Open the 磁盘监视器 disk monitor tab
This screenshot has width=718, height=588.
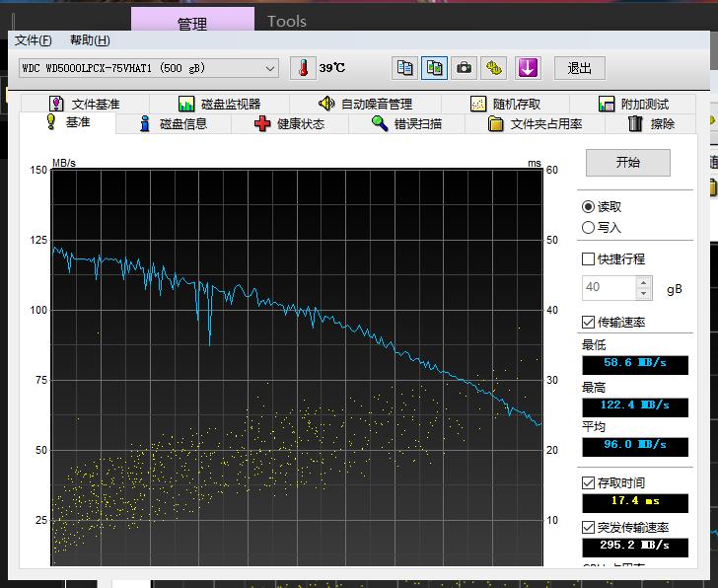(219, 104)
